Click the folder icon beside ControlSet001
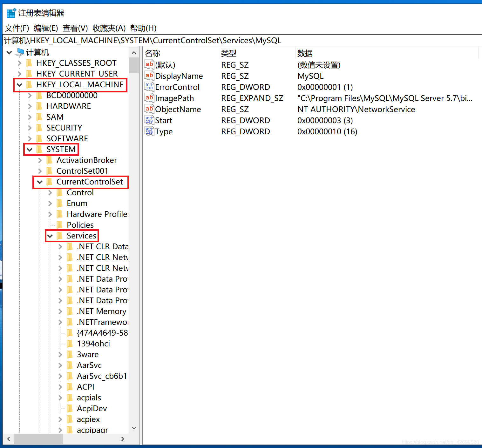 50,171
